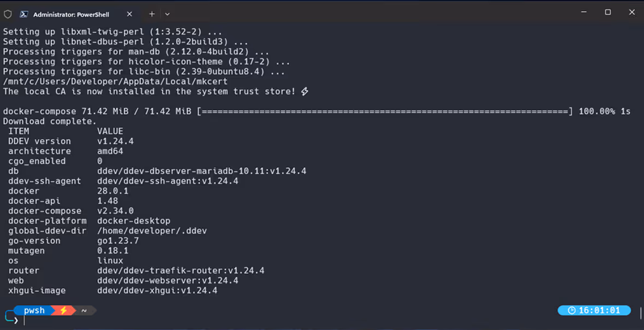Open a new tab with the plus button

point(152,14)
